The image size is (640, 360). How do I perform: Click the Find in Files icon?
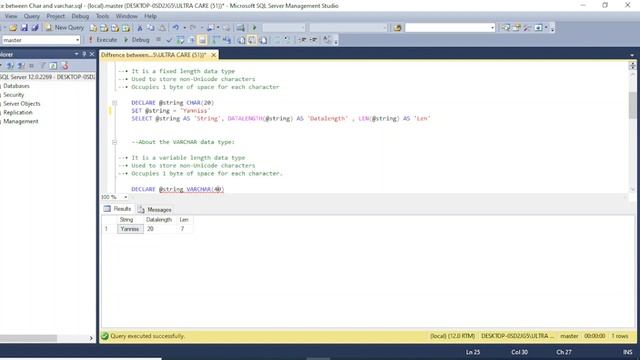click(397, 28)
